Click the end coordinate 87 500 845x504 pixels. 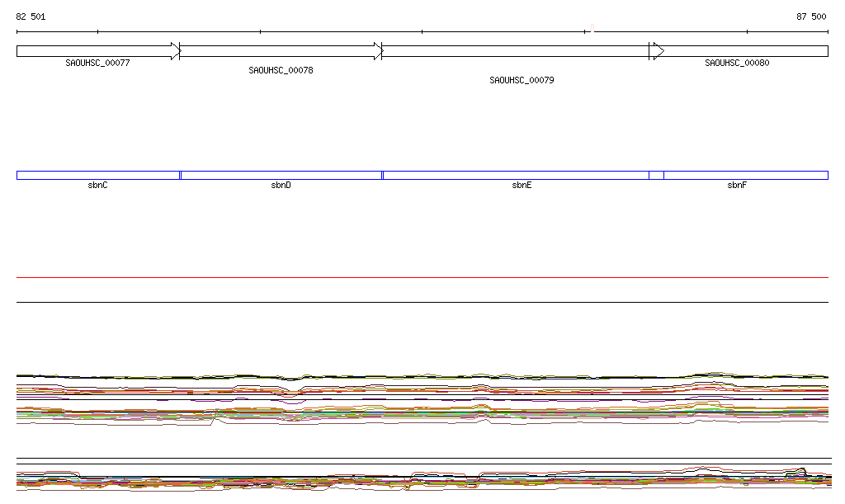coord(810,16)
